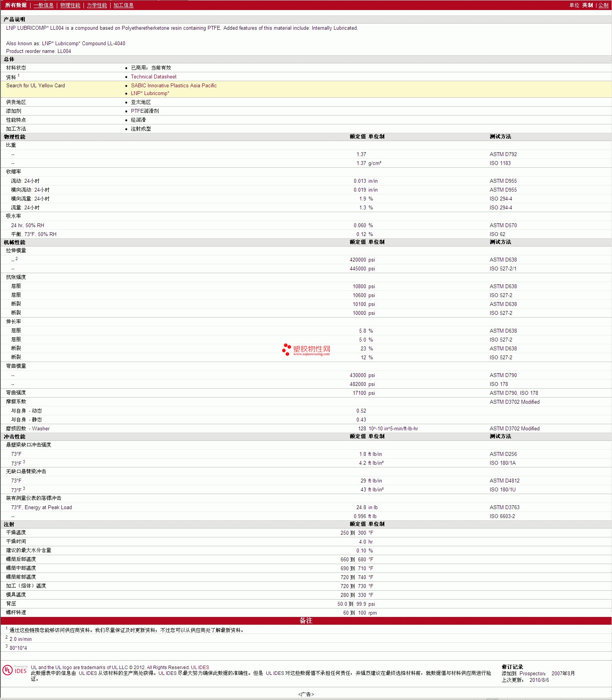
Task: Click the ASTM D792 test method
Action: 503,155
